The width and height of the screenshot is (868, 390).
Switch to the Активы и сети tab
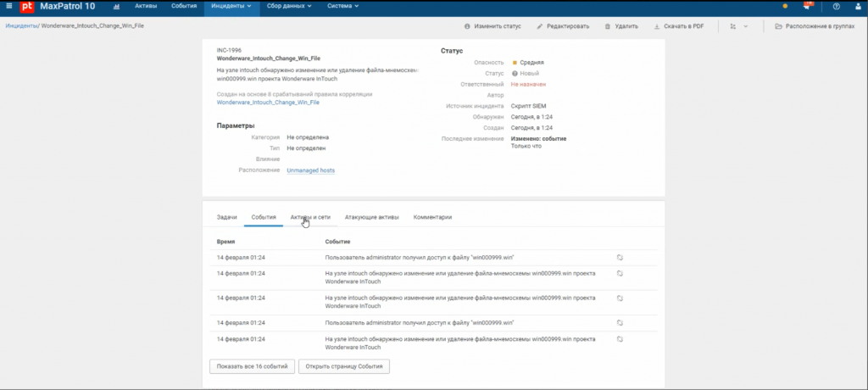click(310, 217)
